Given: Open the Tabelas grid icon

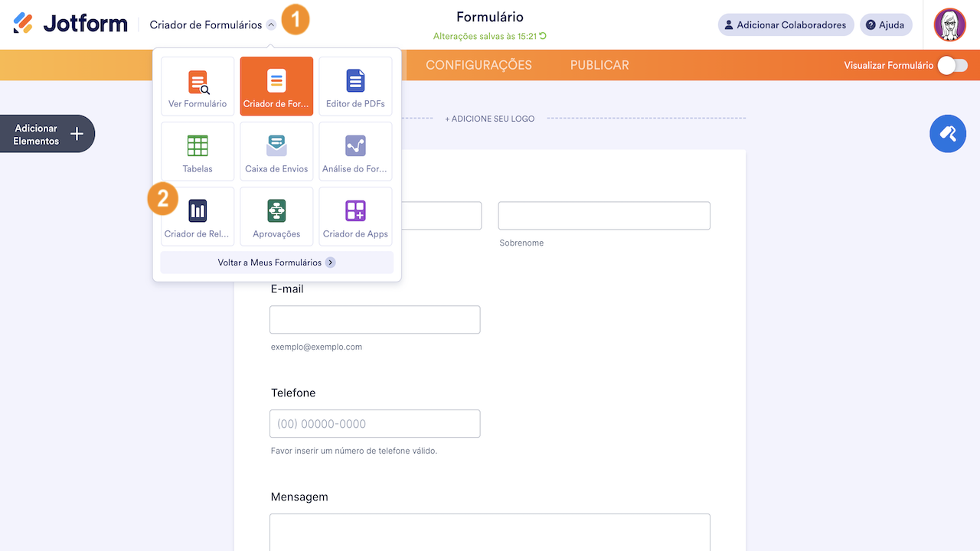Looking at the screenshot, I should pos(198,146).
